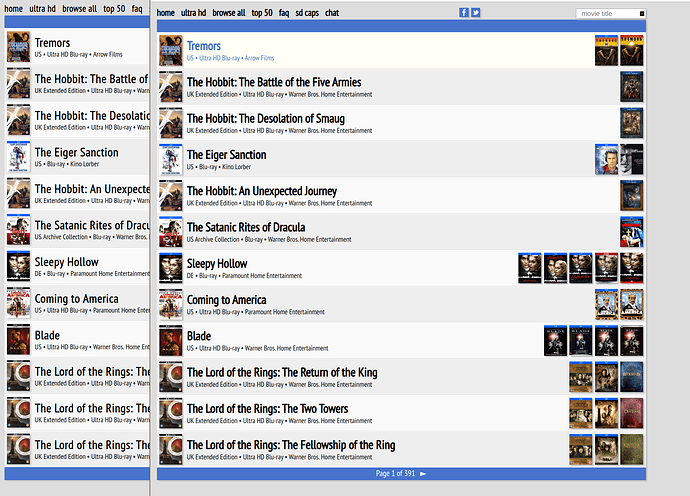Open 'browse all' in the left panel
Image resolution: width=690 pixels, height=496 pixels.
79,8
